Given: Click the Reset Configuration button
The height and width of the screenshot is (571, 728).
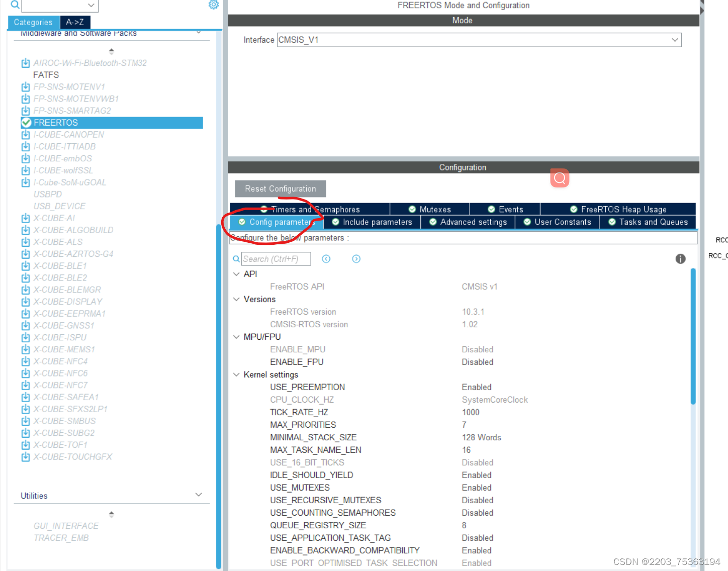Looking at the screenshot, I should 281,188.
